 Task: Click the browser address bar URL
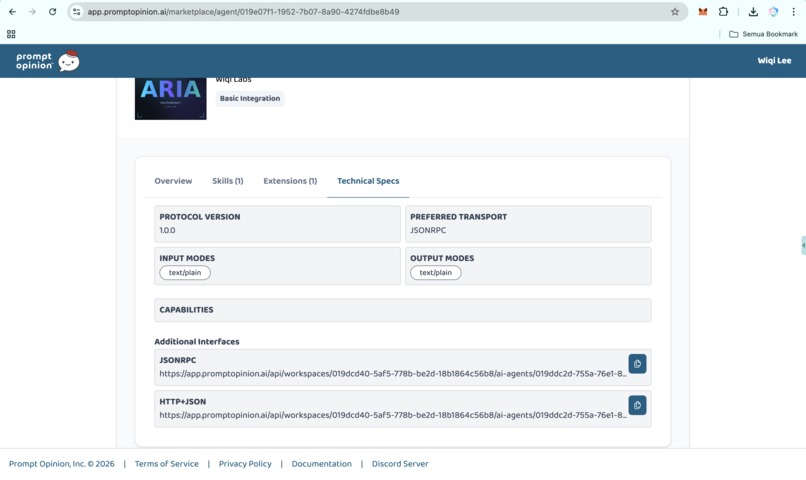tap(243, 11)
